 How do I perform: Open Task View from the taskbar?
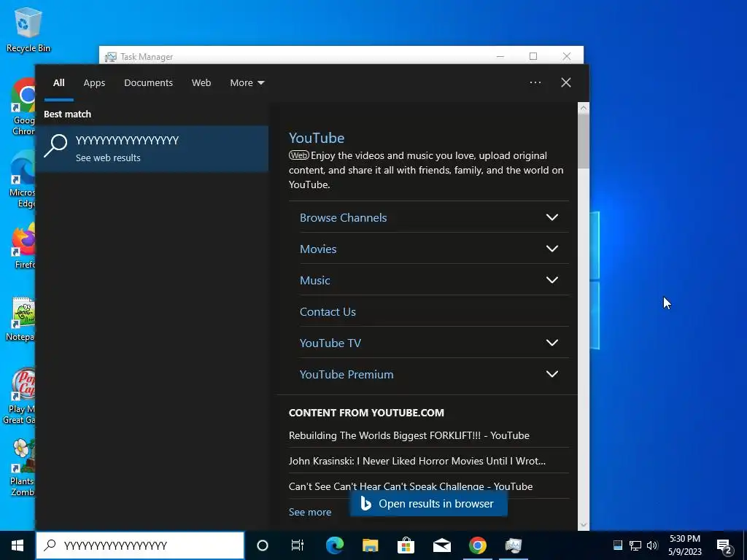pos(298,545)
